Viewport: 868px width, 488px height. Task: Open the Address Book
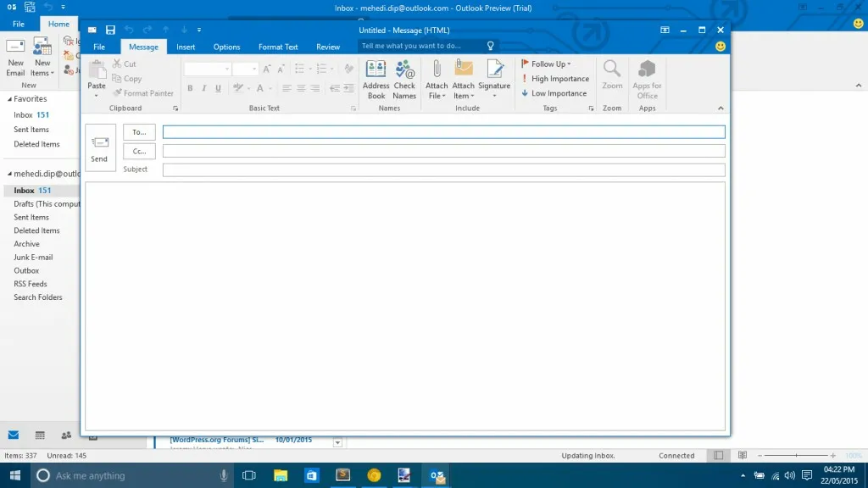tap(376, 80)
